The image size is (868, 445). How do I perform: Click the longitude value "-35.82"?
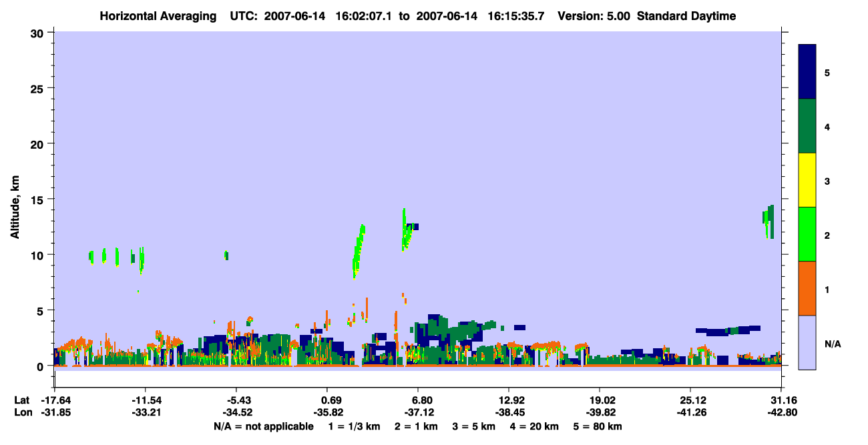point(327,412)
